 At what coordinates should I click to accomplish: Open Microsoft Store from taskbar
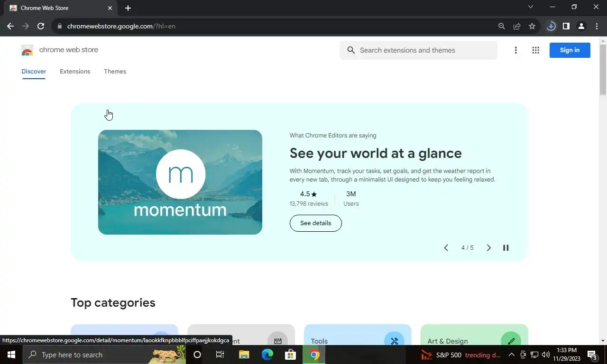(291, 355)
